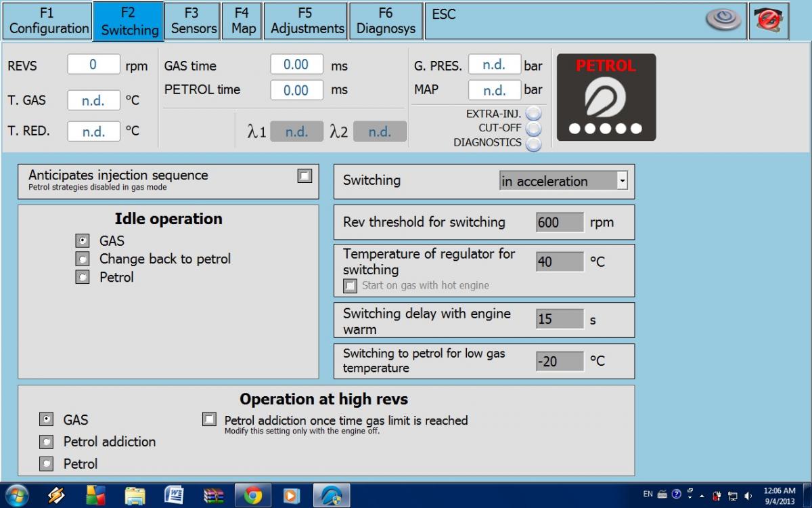Image resolution: width=812 pixels, height=508 pixels.
Task: Click the Switching delay with engine warm field
Action: pyautogui.click(x=560, y=320)
